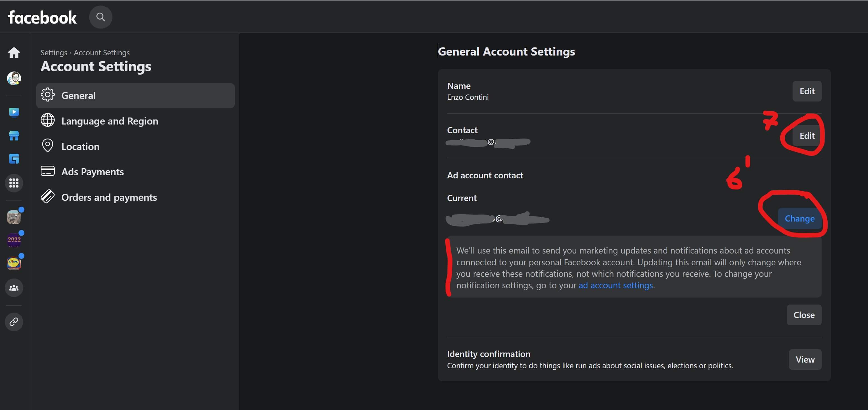868x410 pixels.
Task: Open the all-apps grid menu icon
Action: (x=14, y=183)
